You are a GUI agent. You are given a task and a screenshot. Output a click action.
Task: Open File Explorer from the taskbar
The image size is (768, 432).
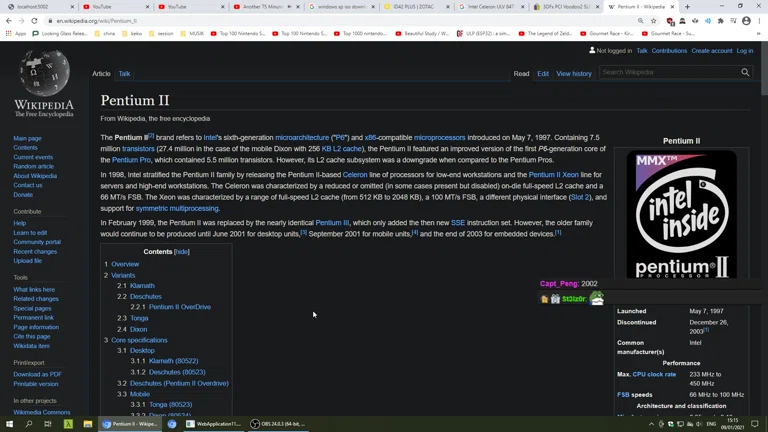88,424
